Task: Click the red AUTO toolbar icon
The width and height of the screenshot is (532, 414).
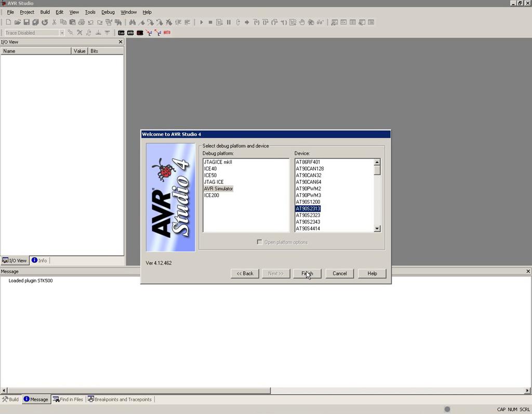Action: (167, 33)
